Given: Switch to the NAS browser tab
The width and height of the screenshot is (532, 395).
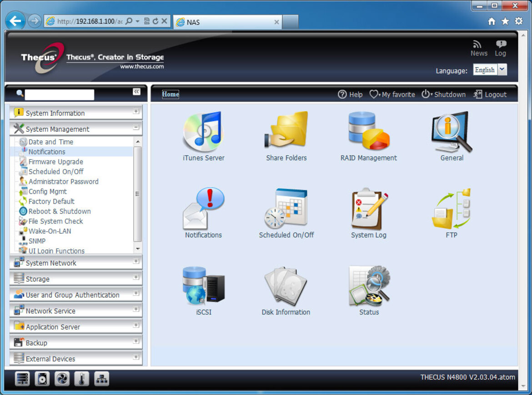Looking at the screenshot, I should click(x=227, y=22).
